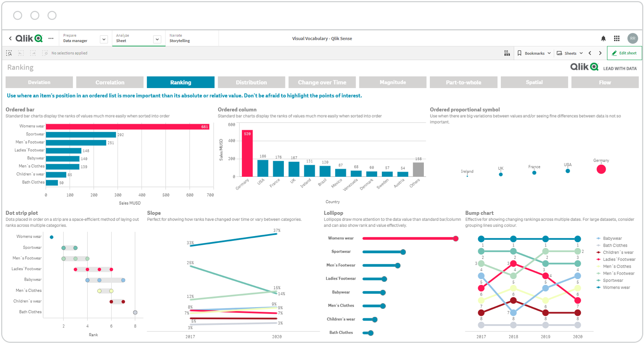The image size is (644, 344).
Task: Select the Sportwear bar in Ordered bar
Action: (81, 135)
